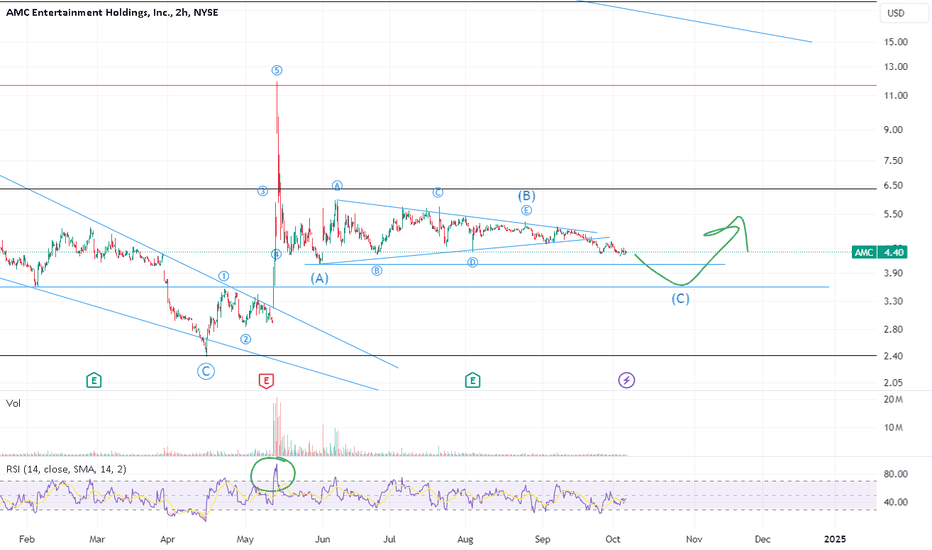Click the 5.50 price axis label
Viewport: 932px width, 550px height.
coord(893,214)
